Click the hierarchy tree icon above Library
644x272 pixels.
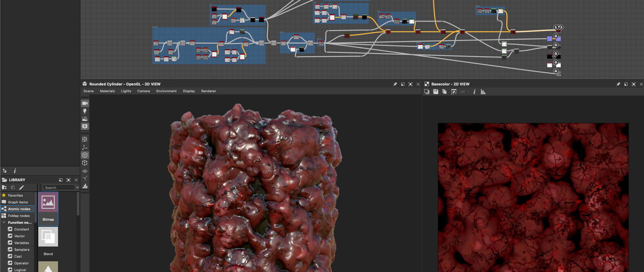pyautogui.click(x=5, y=171)
